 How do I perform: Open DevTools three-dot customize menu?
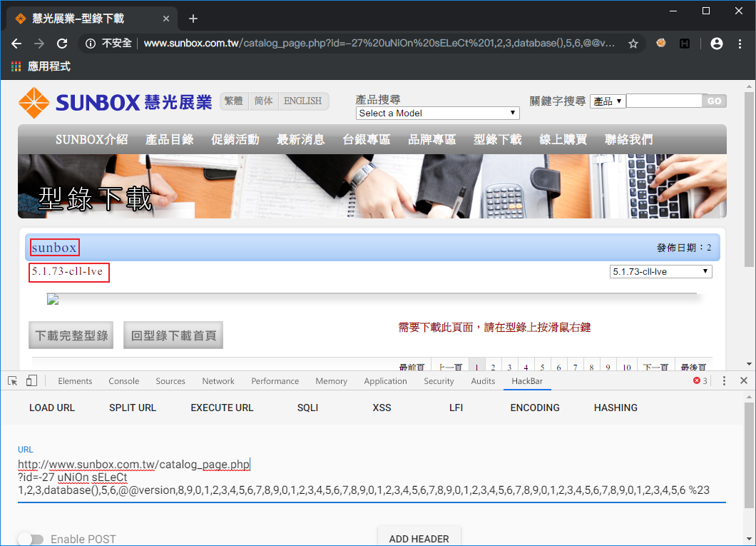pyautogui.click(x=724, y=381)
